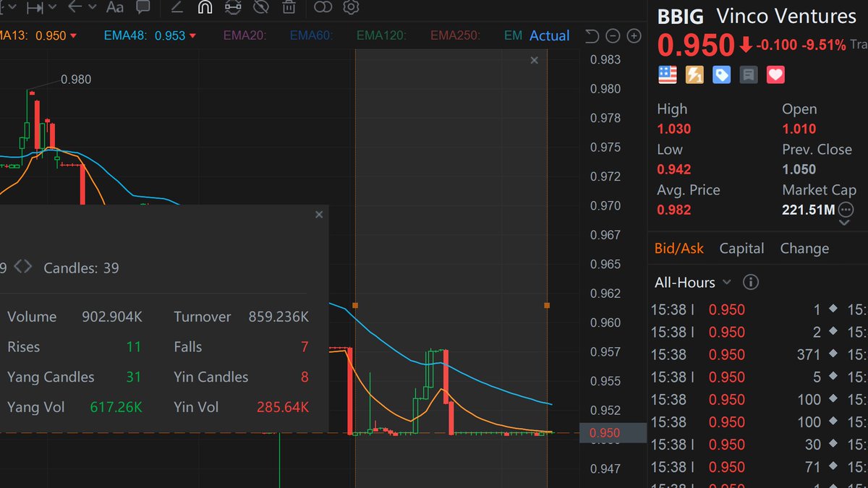The image size is (868, 488).
Task: Toggle the magnet snap mode
Action: [205, 7]
